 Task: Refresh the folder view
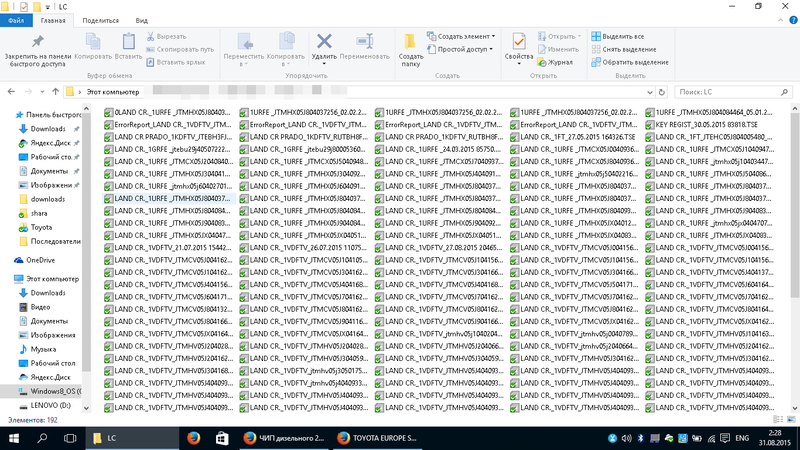click(x=662, y=92)
